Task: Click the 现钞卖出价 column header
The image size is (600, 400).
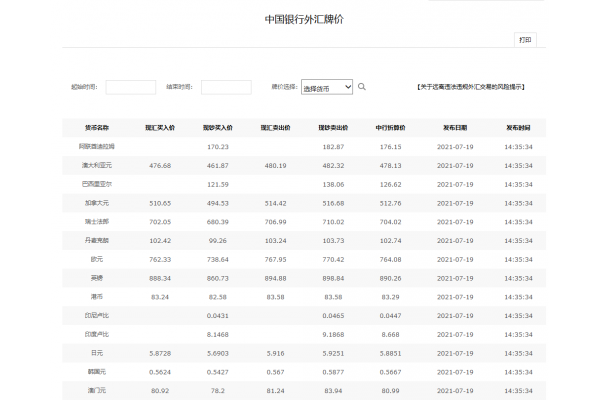Action: (x=333, y=128)
